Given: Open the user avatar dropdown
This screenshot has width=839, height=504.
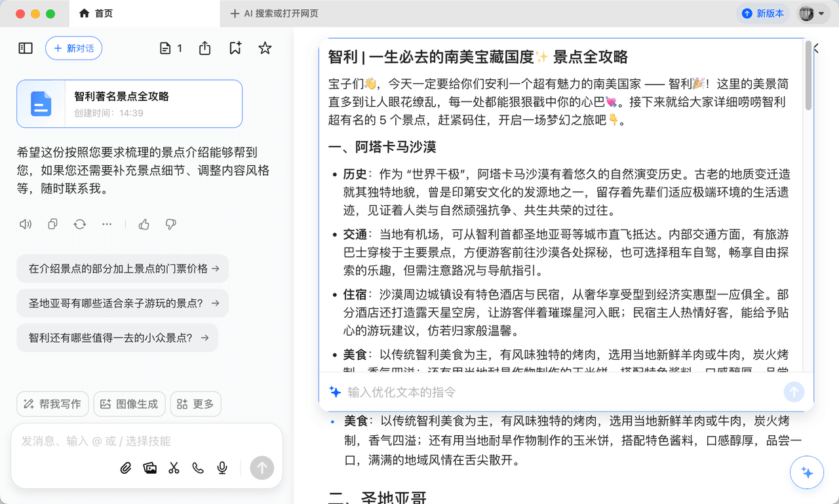Looking at the screenshot, I should [x=811, y=13].
